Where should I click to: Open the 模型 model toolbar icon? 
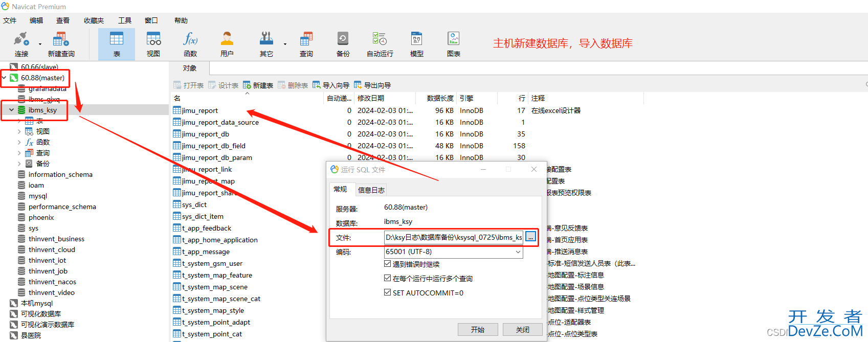[x=417, y=44]
